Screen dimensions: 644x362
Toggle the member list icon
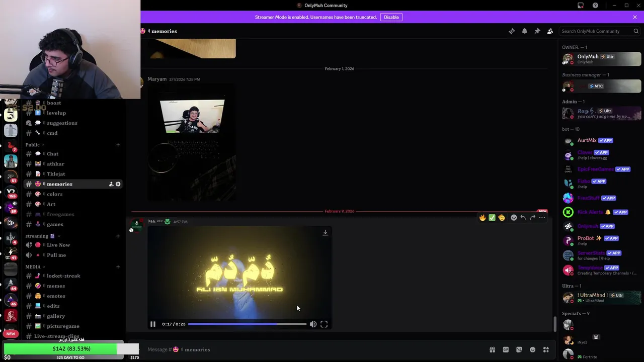click(x=550, y=31)
